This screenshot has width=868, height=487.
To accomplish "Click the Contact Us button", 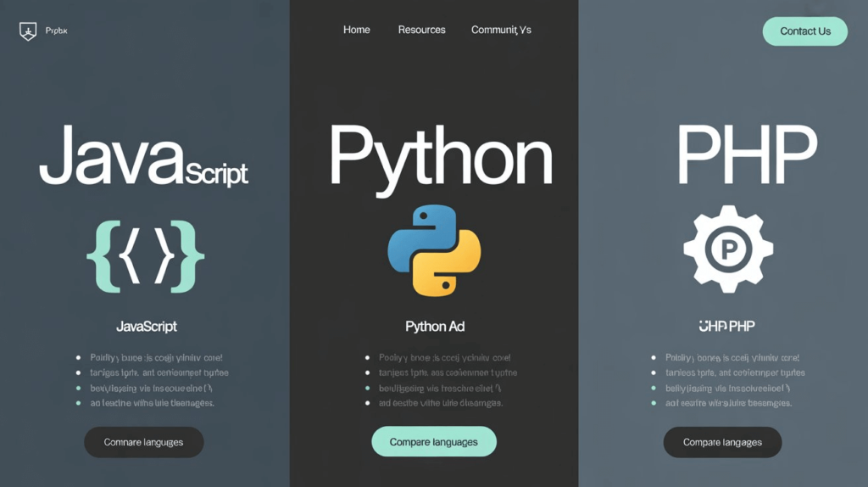I will pos(805,31).
